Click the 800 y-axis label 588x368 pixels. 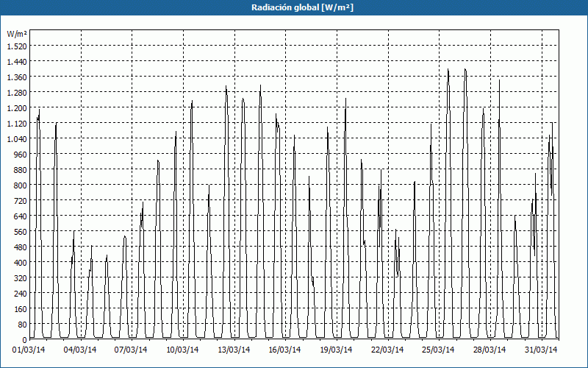click(x=21, y=185)
